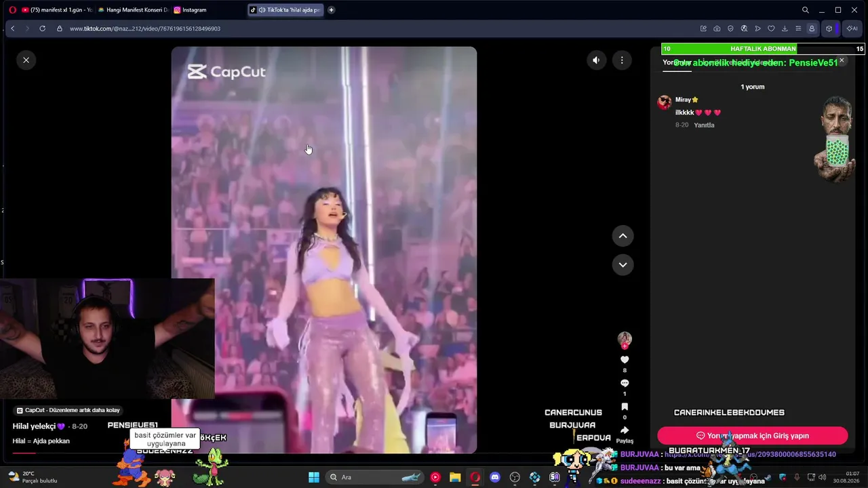The image size is (868, 488).
Task: Switch to the manifest xl 1.gün YouTube tab
Action: (x=57, y=10)
